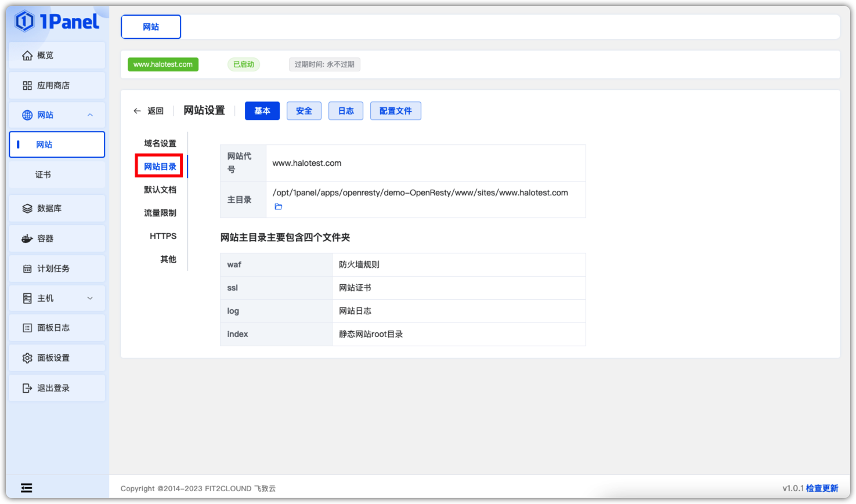Open the main directory folder icon

point(279,207)
